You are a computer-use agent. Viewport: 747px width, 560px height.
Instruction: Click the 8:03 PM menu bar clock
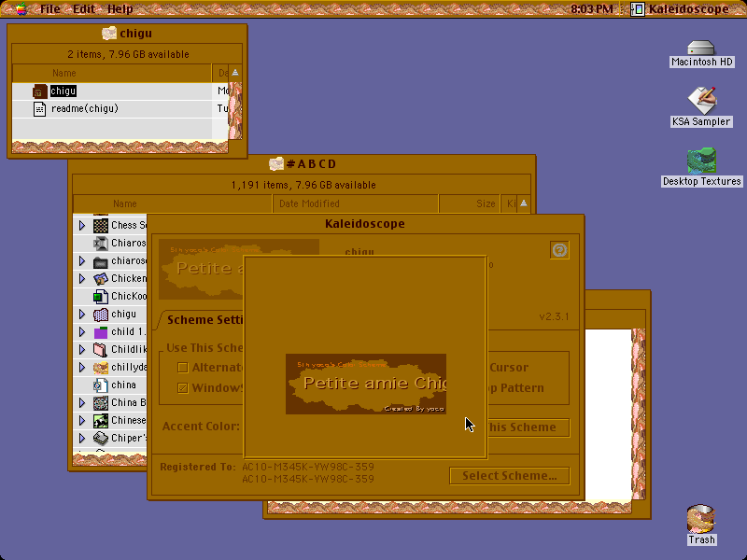pyautogui.click(x=592, y=8)
